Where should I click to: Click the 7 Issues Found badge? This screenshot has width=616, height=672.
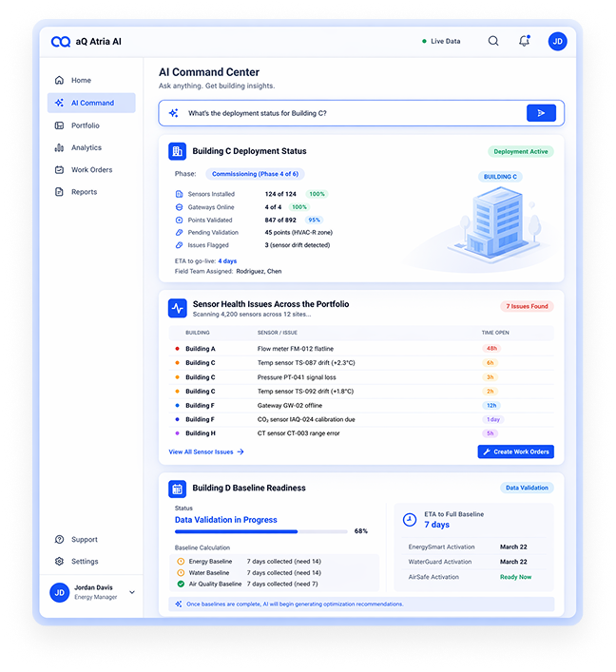pyautogui.click(x=527, y=306)
